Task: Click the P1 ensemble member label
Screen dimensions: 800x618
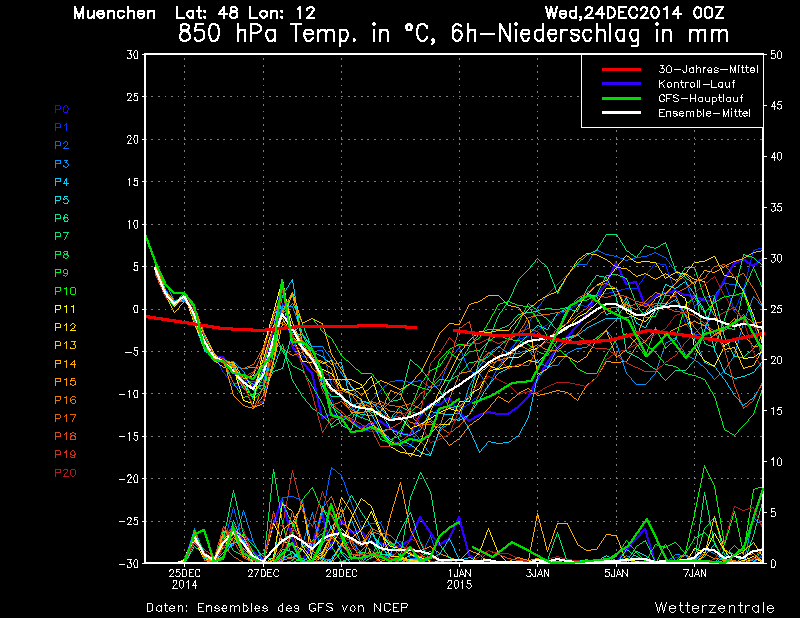Action: (x=62, y=127)
